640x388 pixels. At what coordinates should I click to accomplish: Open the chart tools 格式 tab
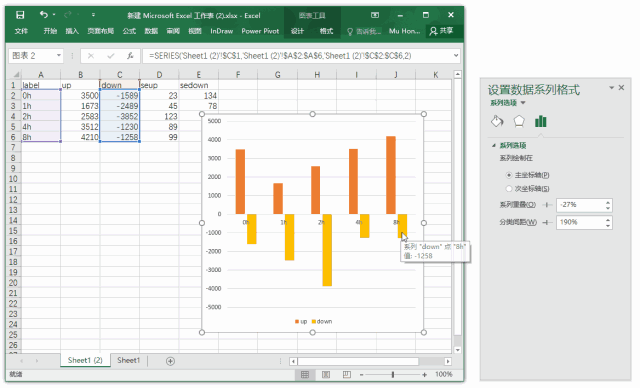pos(326,31)
